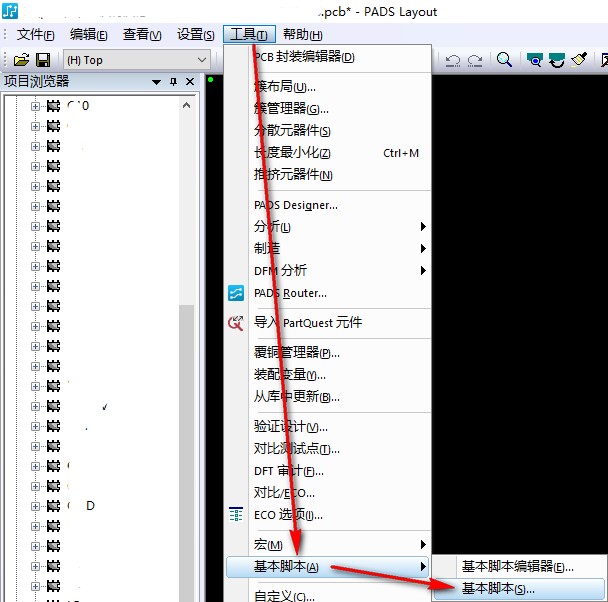Expand the tree node ending in 0

tap(35, 106)
